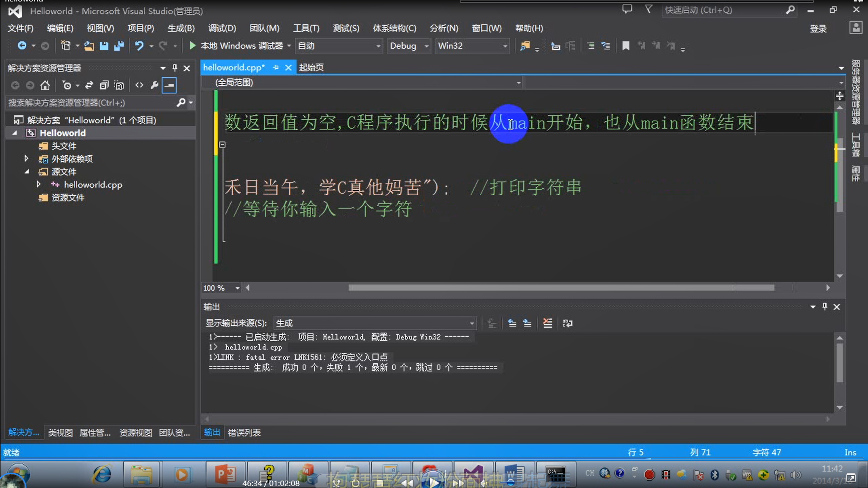Open the 调试(D) menu
Viewport: 868px width, 488px height.
222,28
